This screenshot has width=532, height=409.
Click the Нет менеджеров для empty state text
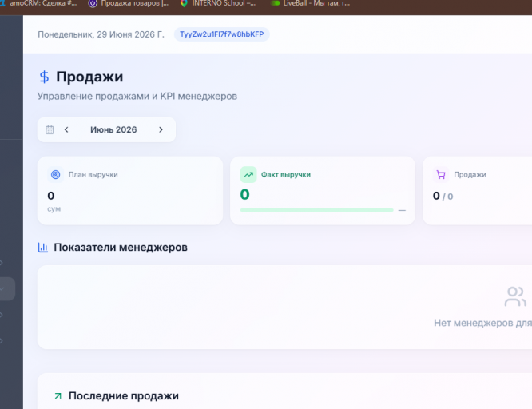click(x=482, y=323)
